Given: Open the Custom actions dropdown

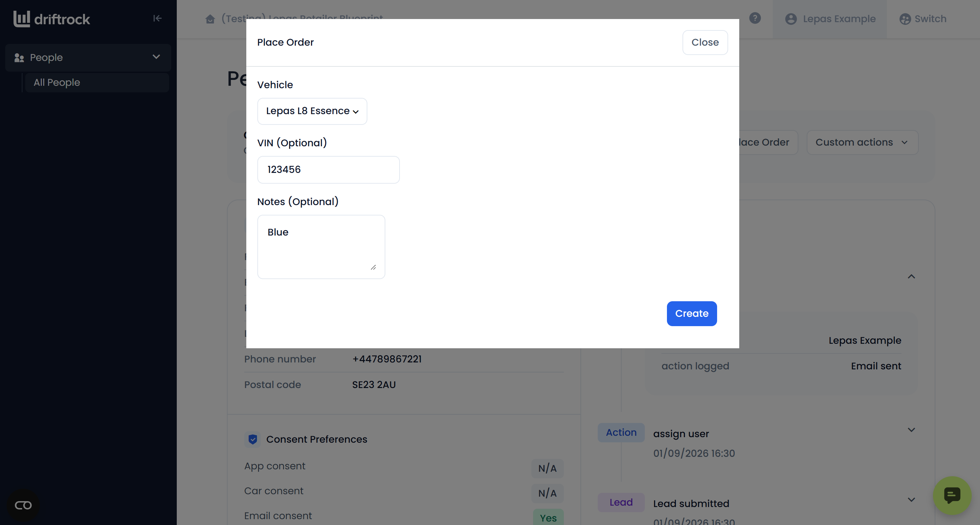Looking at the screenshot, I should (x=862, y=142).
